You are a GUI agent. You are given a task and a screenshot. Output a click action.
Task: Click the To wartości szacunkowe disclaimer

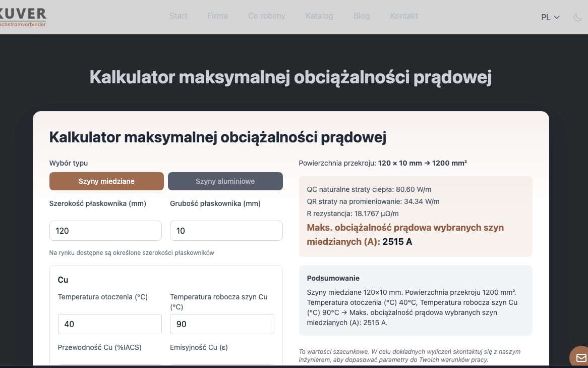409,356
